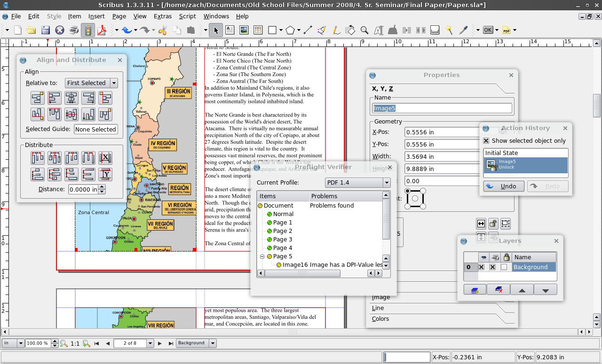This screenshot has height=364, width=602.
Task: Go to next page arrow
Action: [159, 343]
